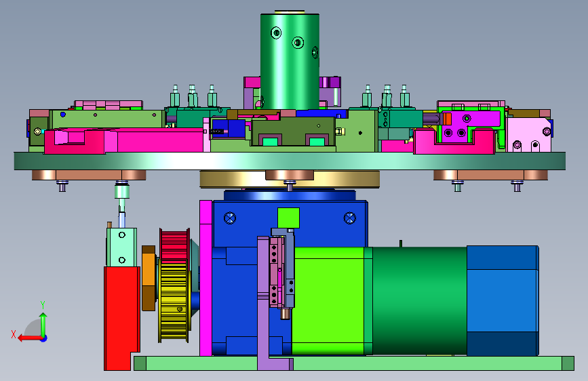The height and width of the screenshot is (381, 588).
Task: Select the dark green motor body cylinder
Action: [419, 301]
